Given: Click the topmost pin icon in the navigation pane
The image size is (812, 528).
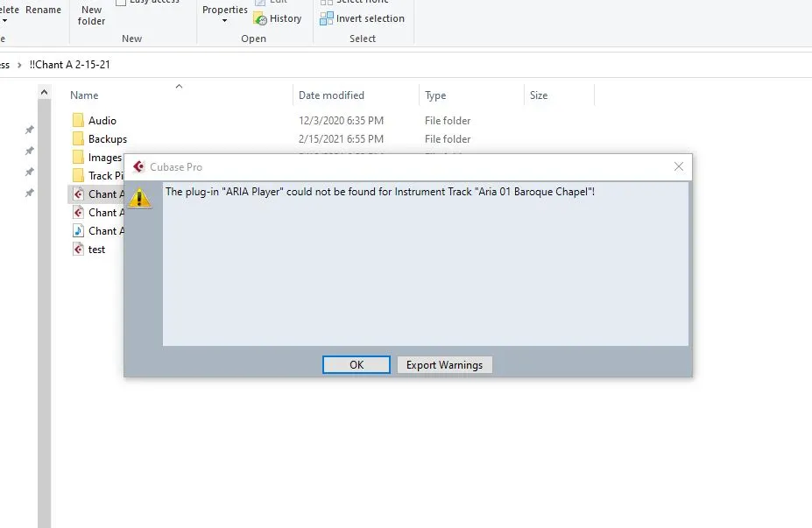Looking at the screenshot, I should click(29, 130).
